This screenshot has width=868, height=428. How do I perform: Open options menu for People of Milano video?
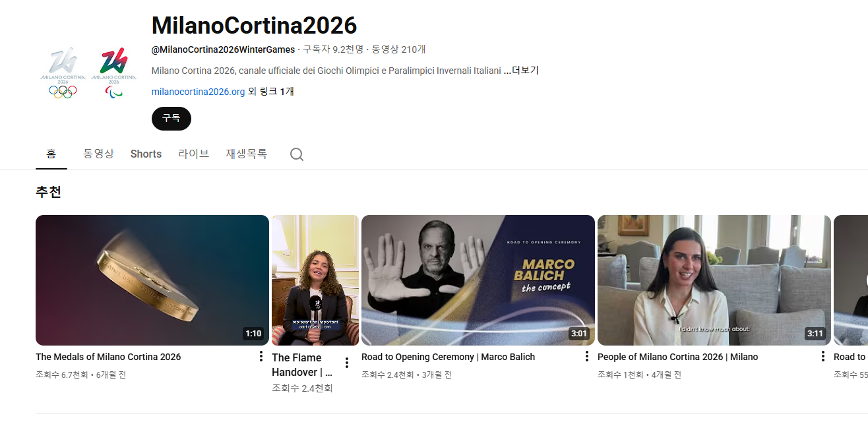823,357
